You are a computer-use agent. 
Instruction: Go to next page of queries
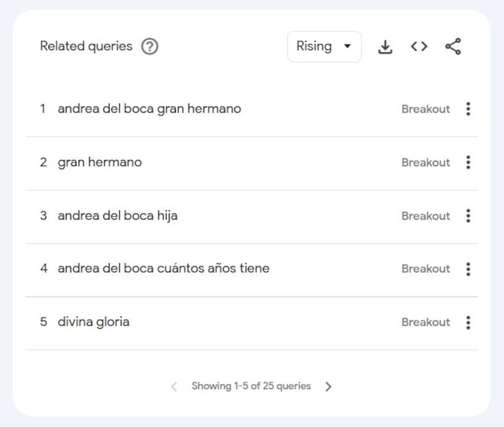(x=328, y=387)
